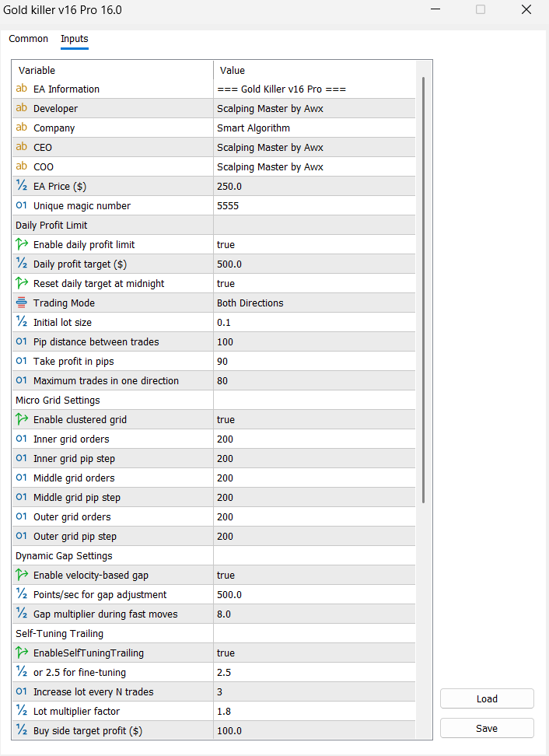Click the enum icon next to Trading Mode

point(22,303)
